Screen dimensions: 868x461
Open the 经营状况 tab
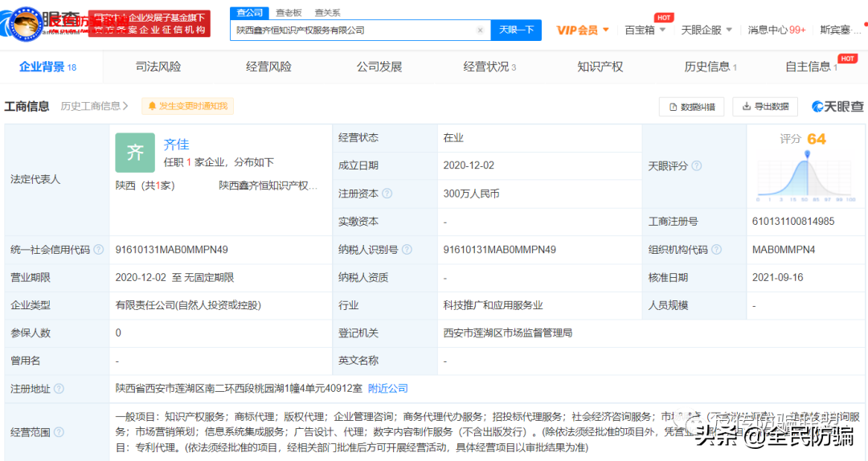489,67
